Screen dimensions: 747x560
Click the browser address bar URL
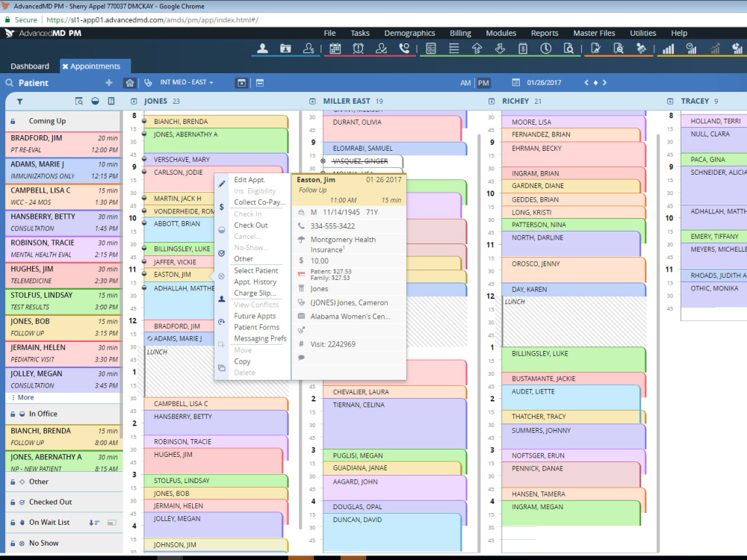coord(152,20)
